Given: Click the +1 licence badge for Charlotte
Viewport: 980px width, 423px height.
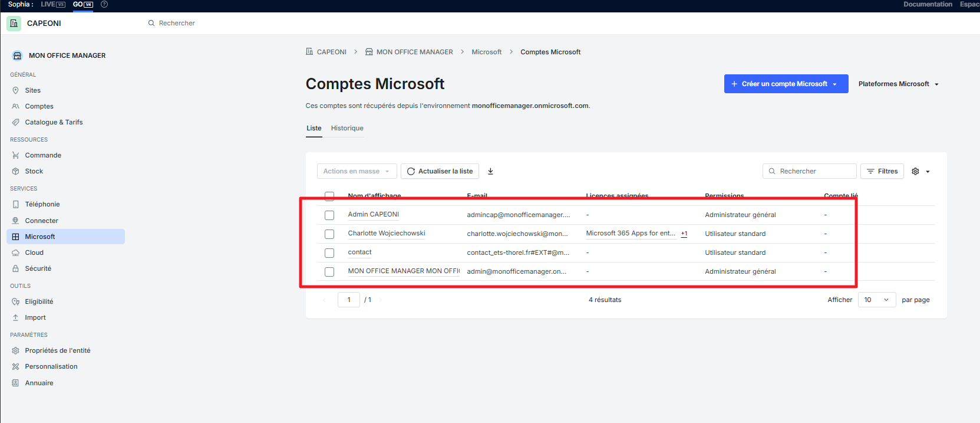Looking at the screenshot, I should coord(684,234).
